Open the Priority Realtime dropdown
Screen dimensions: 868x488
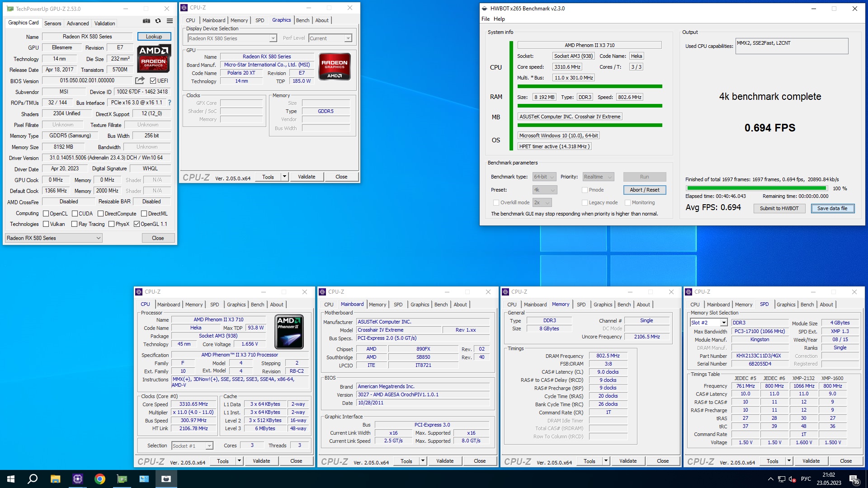tap(598, 177)
